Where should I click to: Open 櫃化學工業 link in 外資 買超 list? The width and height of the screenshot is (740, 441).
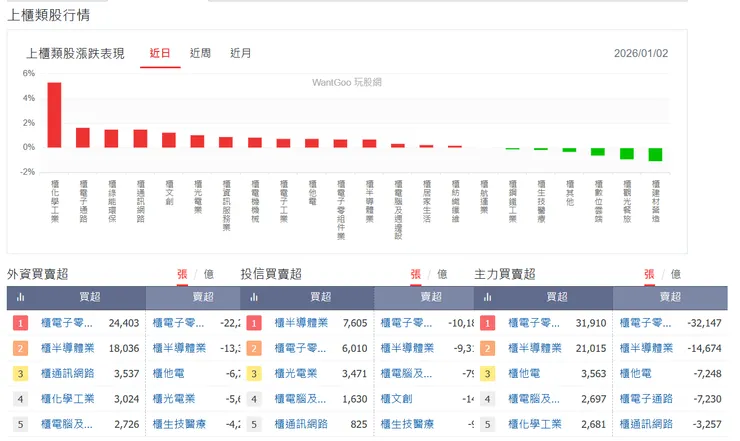click(x=67, y=399)
